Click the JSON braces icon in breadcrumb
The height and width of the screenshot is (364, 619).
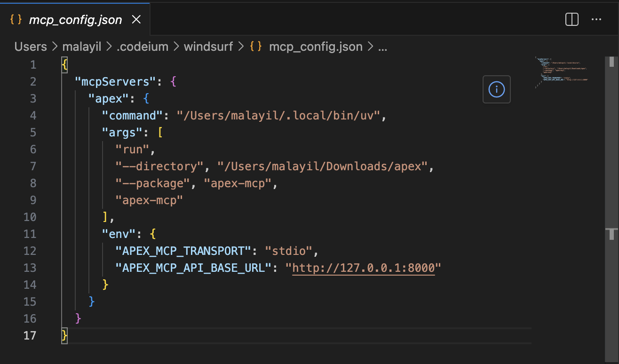256,47
